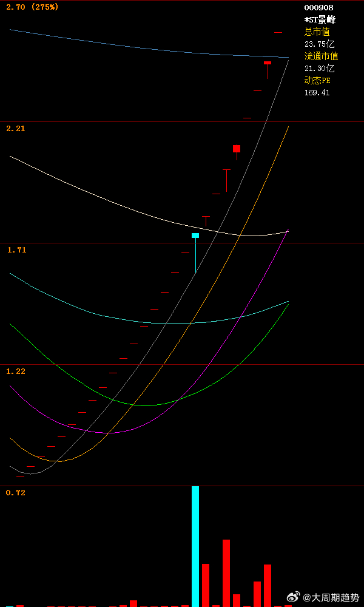The height and width of the screenshot is (607, 364).
Task: Click the 1.22 price level label
Action: pos(16,371)
